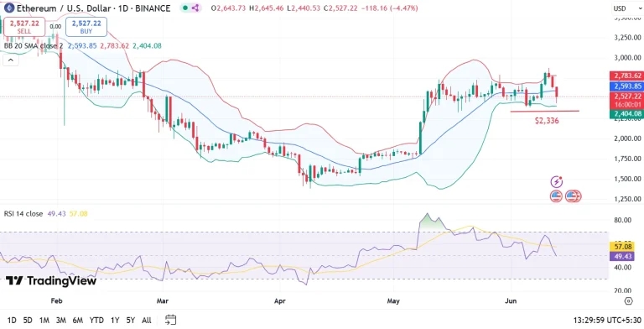Image resolution: width=644 pixels, height=329 pixels.
Task: Click the 2,527.22 SELL button
Action: point(24,27)
